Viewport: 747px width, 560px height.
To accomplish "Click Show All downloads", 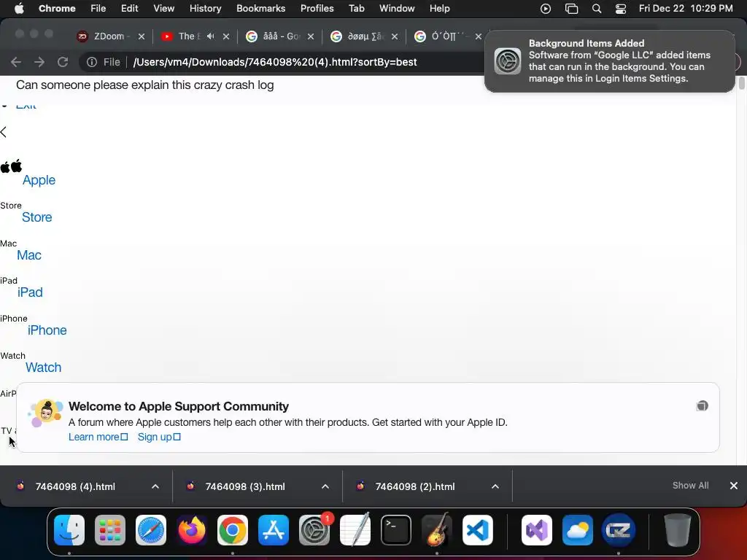I will 690,485.
